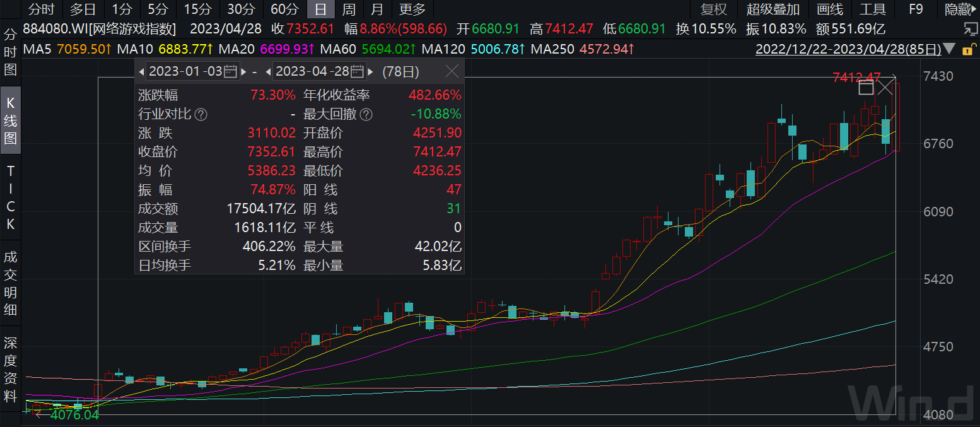980x427 pixels.
Task: Select the 5分 interval tab
Action: click(158, 9)
